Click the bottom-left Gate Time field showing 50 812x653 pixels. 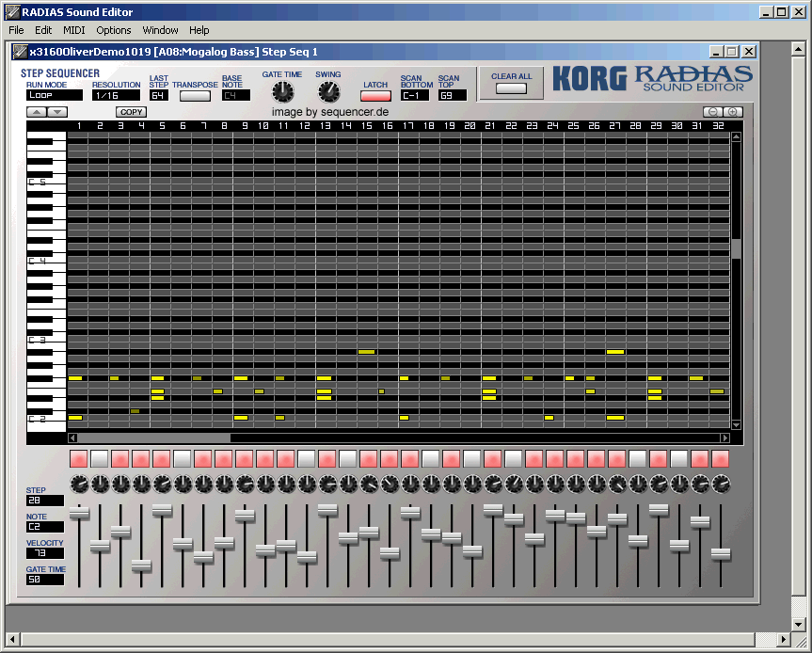(45, 580)
